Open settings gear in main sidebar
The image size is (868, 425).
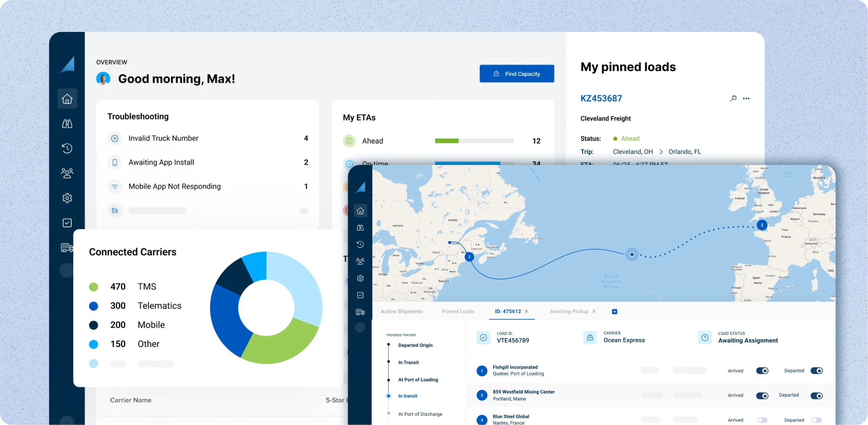67,198
